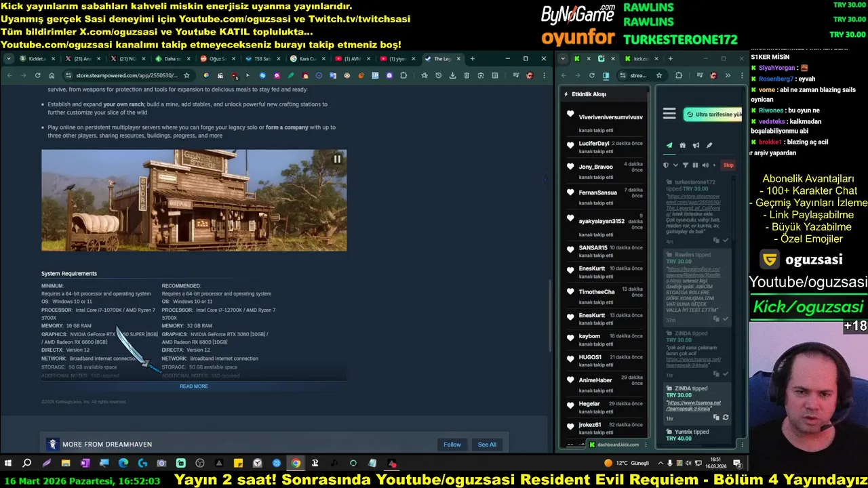Open the notifications center in the system tray
Screen dimensions: 868x488
(x=737, y=464)
